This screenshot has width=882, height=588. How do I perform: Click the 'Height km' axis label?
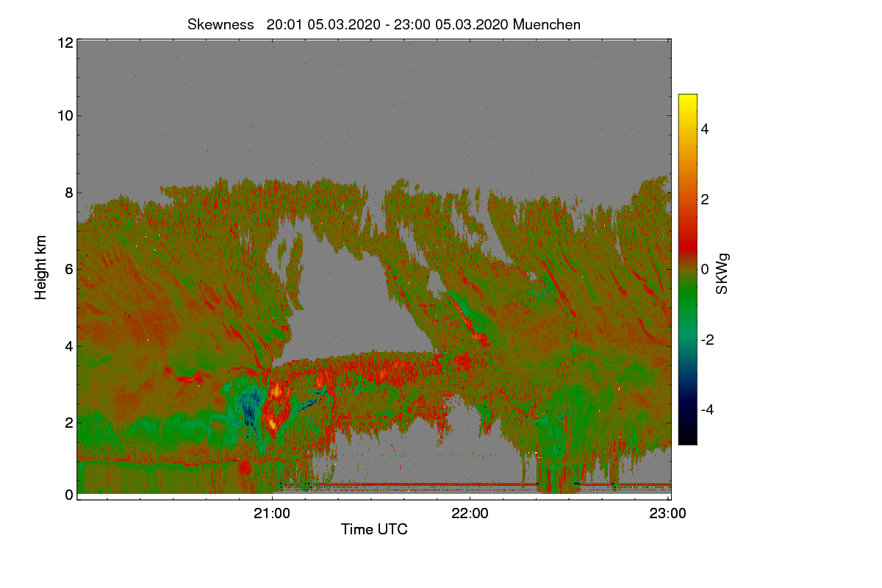(x=41, y=268)
